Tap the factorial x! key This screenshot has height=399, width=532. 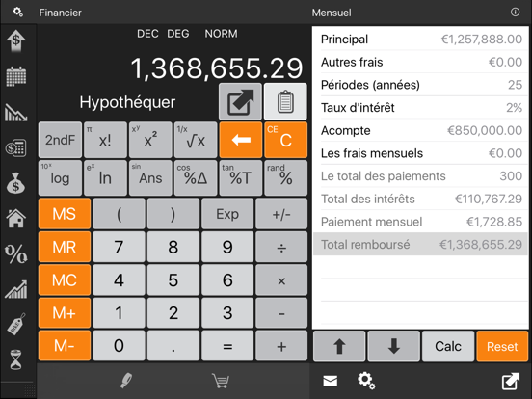click(x=105, y=140)
